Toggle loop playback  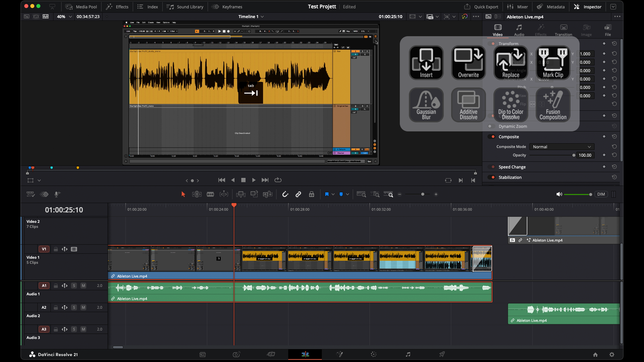click(x=278, y=180)
